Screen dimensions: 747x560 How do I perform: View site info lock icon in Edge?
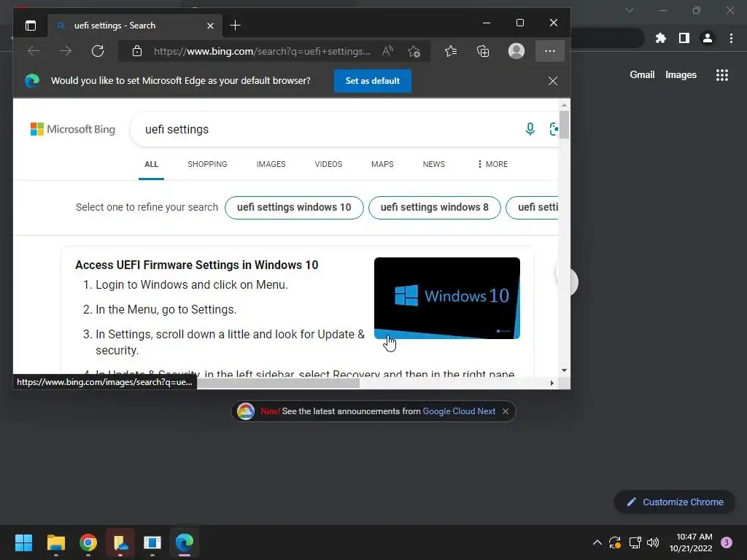click(x=136, y=51)
